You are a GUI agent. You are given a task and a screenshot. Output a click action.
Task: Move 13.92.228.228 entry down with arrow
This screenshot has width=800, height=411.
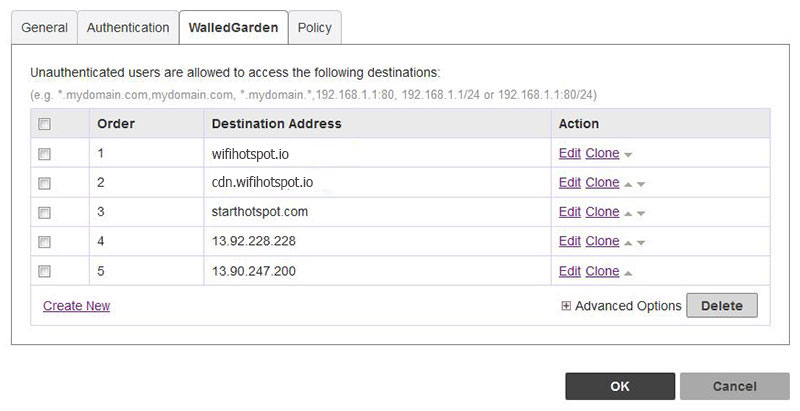point(641,242)
